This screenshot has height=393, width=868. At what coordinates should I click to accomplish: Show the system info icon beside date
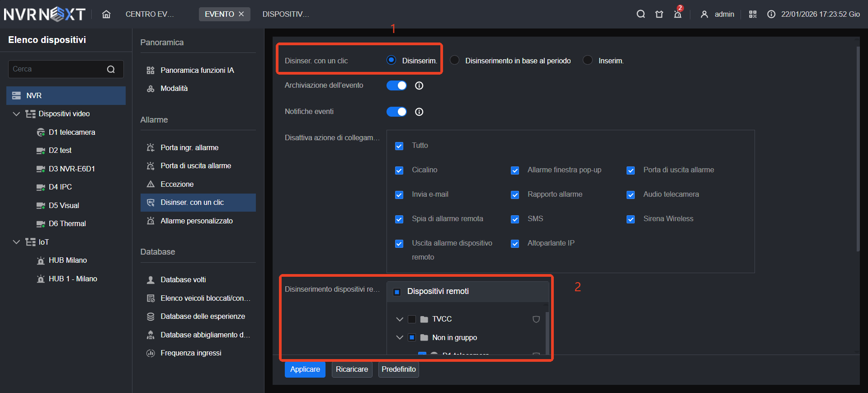click(x=771, y=14)
